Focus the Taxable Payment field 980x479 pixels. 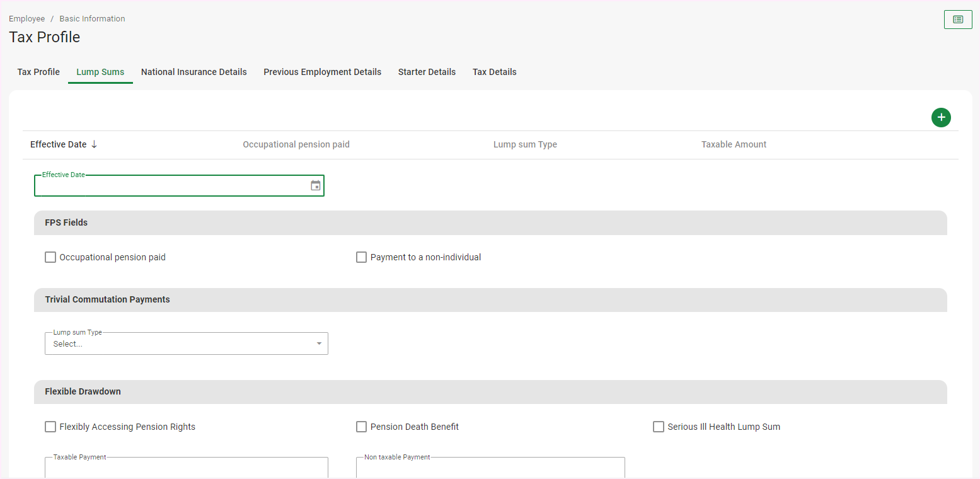click(186, 468)
